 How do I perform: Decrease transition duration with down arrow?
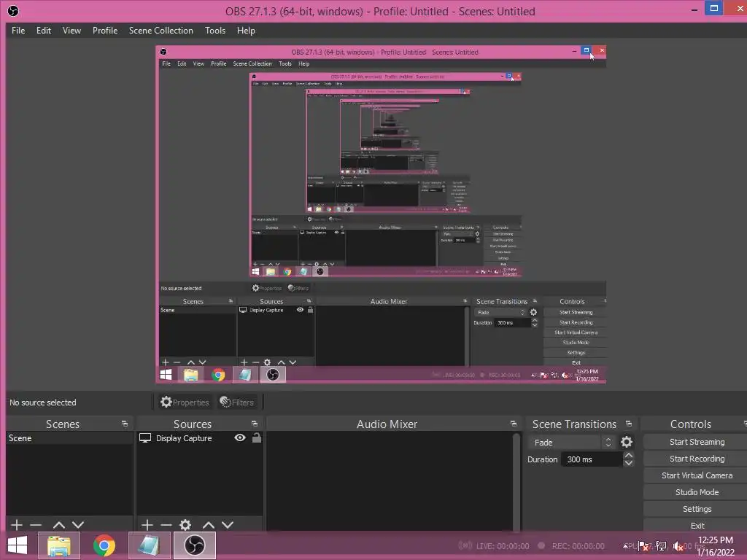[629, 463]
